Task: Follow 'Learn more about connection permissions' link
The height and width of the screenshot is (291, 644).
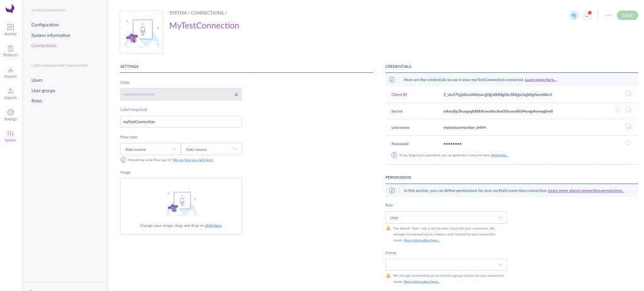Action: coord(586,190)
